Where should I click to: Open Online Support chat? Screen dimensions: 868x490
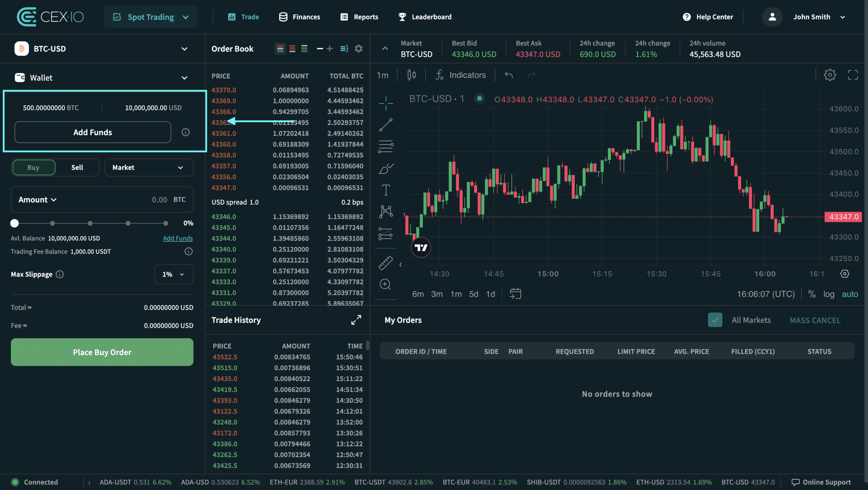pos(821,482)
